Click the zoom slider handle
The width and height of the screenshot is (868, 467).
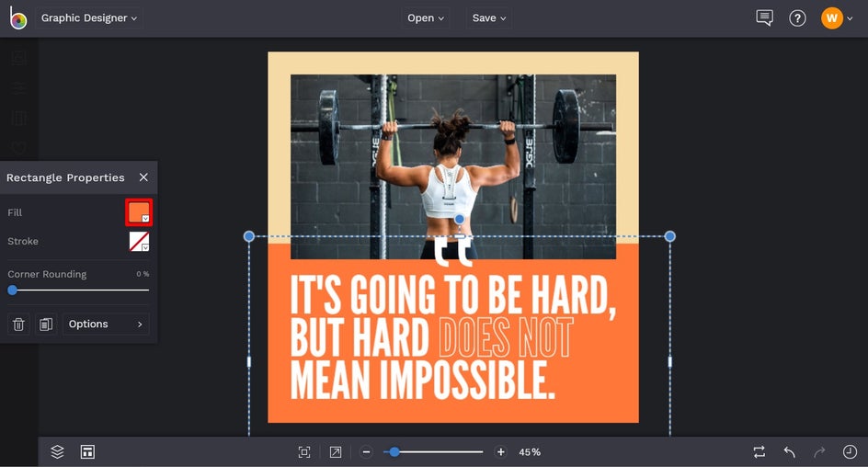point(394,452)
